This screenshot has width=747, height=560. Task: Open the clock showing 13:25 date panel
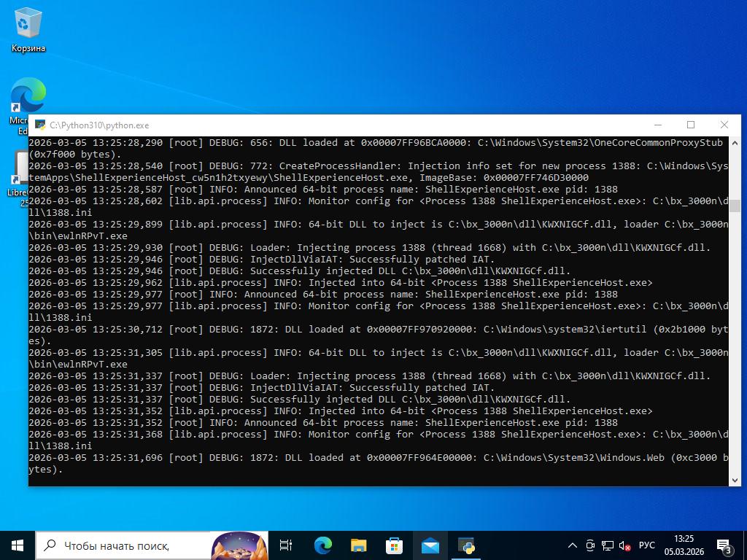coord(684,545)
